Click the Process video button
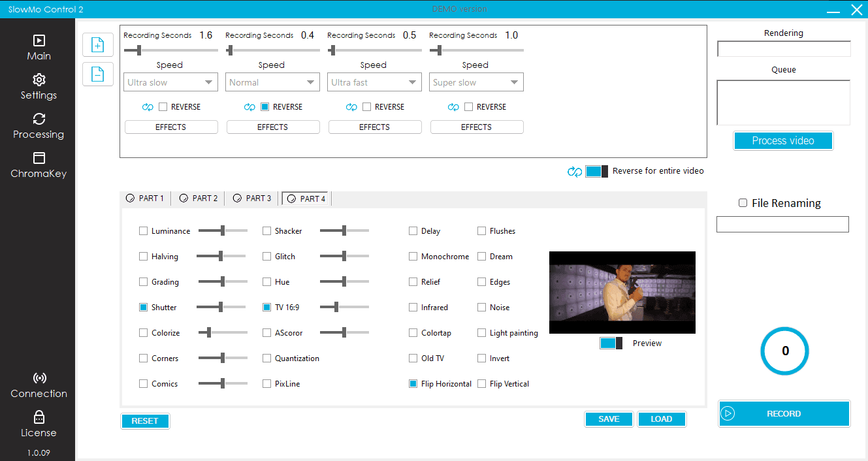Image resolution: width=868 pixels, height=461 pixels. pyautogui.click(x=783, y=140)
